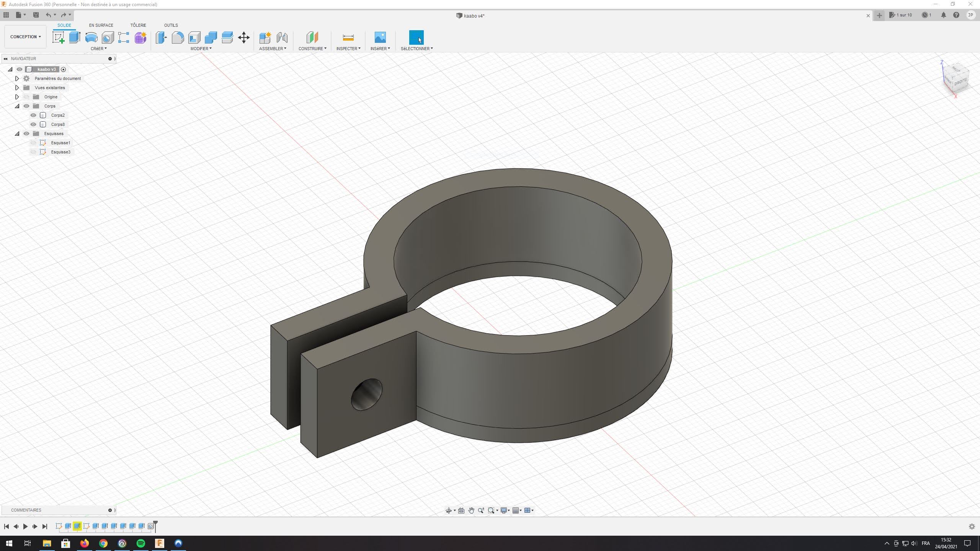Screen dimensions: 980x551
Task: Open the CONSTRUIRE dropdown menu
Action: pos(312,49)
